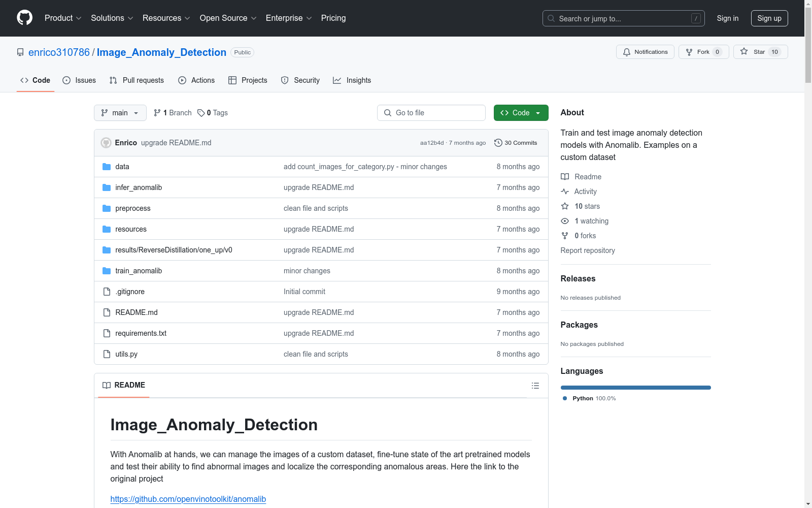
Task: Open the enrico310786 owner profile link
Action: (x=59, y=52)
